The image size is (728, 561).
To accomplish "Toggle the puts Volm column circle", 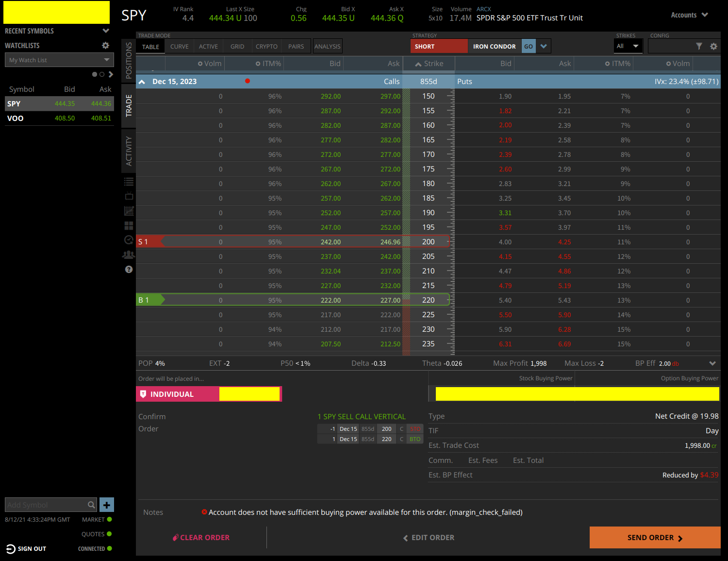I will (x=668, y=64).
